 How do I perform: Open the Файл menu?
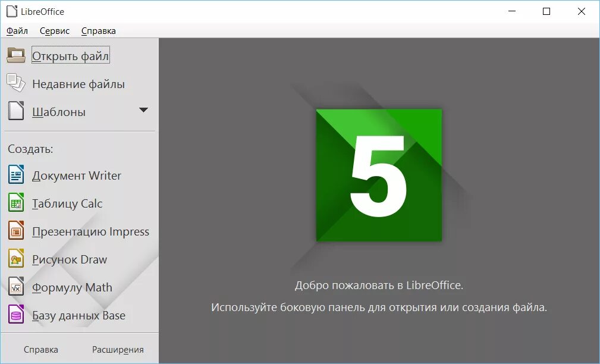17,31
